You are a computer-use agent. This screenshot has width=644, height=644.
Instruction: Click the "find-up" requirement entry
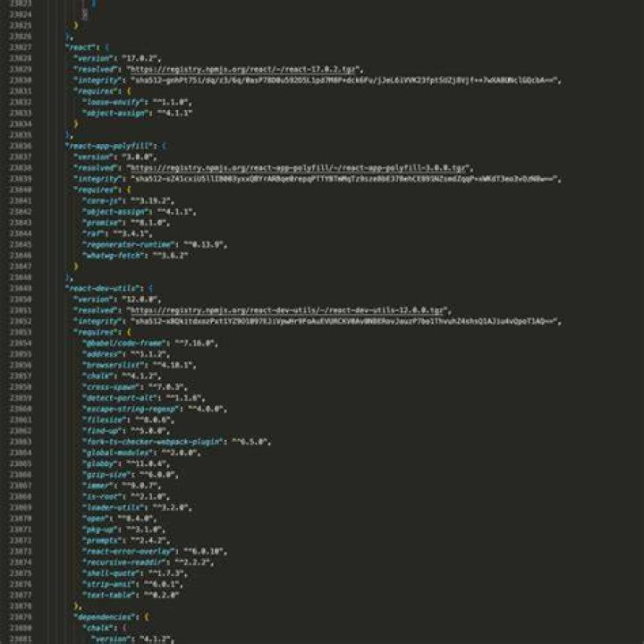126,431
